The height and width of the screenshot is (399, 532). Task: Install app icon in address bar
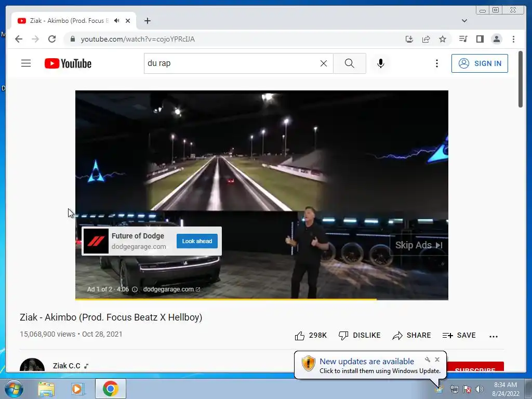pos(409,39)
